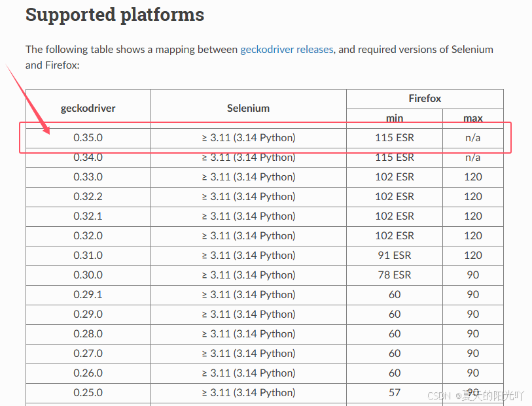Select the Firefox column header

(425, 99)
